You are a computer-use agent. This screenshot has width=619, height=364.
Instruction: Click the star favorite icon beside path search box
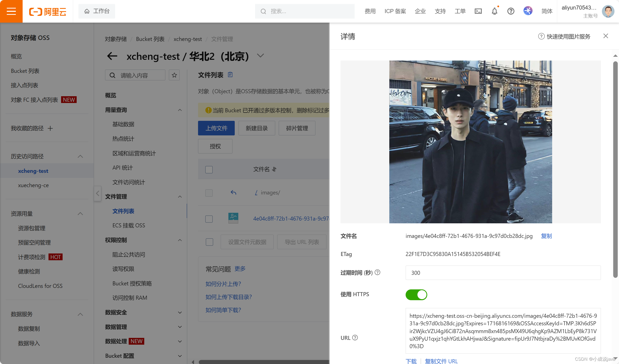(174, 75)
